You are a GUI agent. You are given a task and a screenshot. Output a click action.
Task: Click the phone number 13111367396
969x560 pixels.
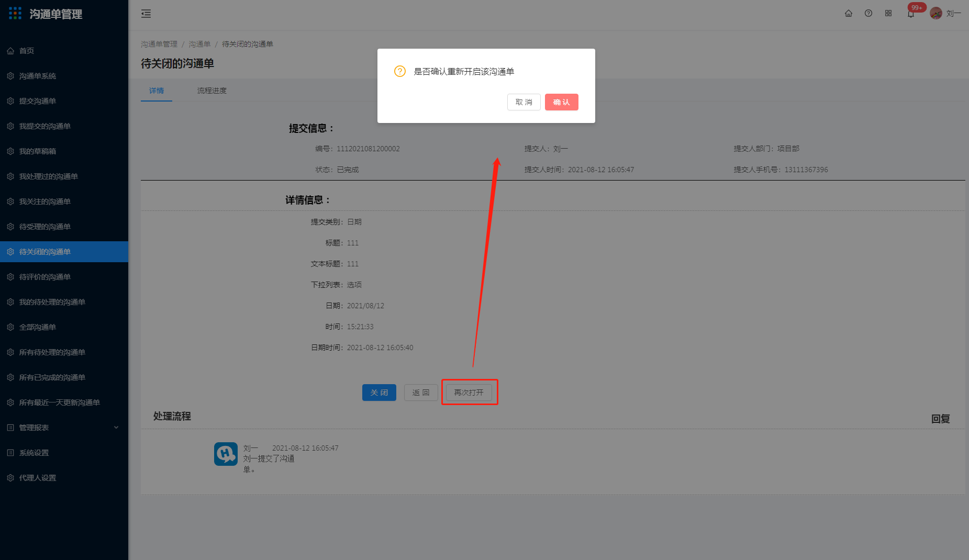tap(806, 170)
